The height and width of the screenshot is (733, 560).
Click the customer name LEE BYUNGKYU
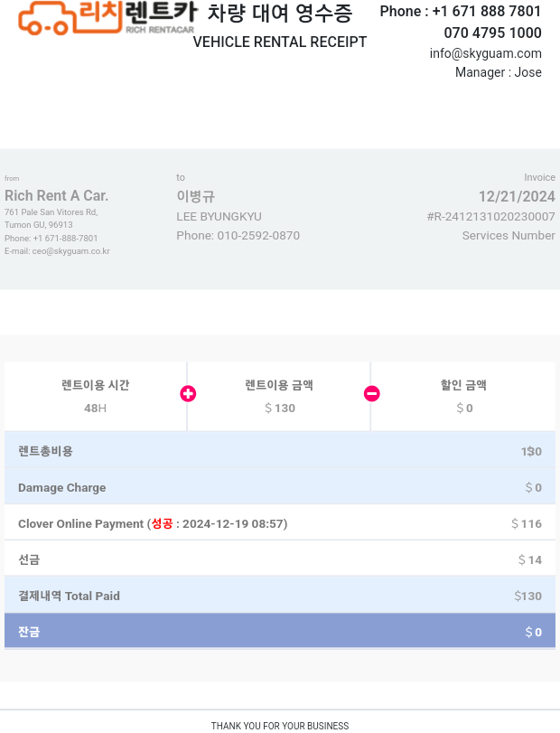[219, 217]
